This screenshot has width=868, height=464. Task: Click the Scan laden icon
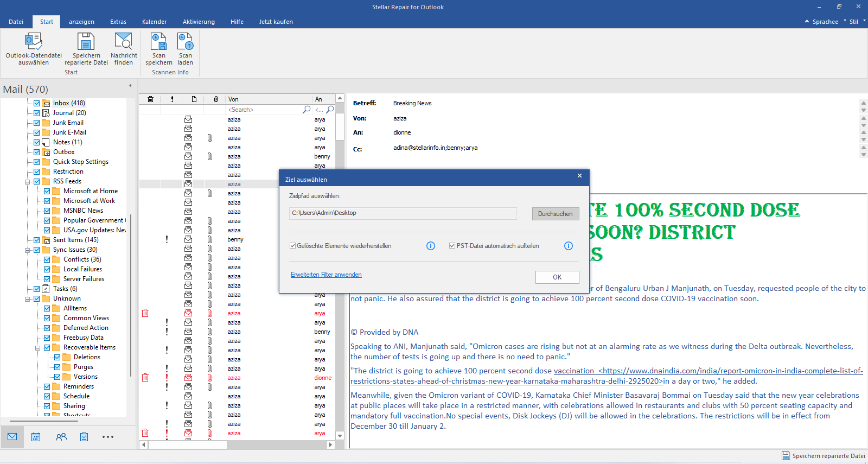(185, 41)
